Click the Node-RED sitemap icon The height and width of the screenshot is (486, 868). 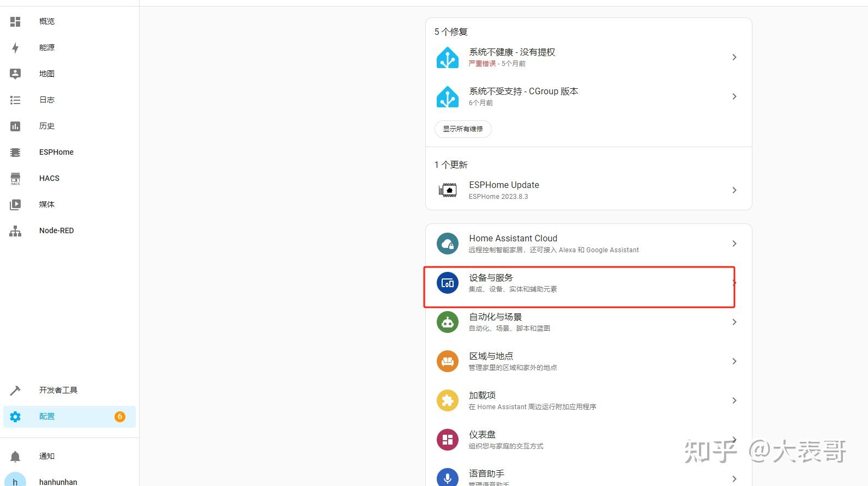[x=15, y=230]
